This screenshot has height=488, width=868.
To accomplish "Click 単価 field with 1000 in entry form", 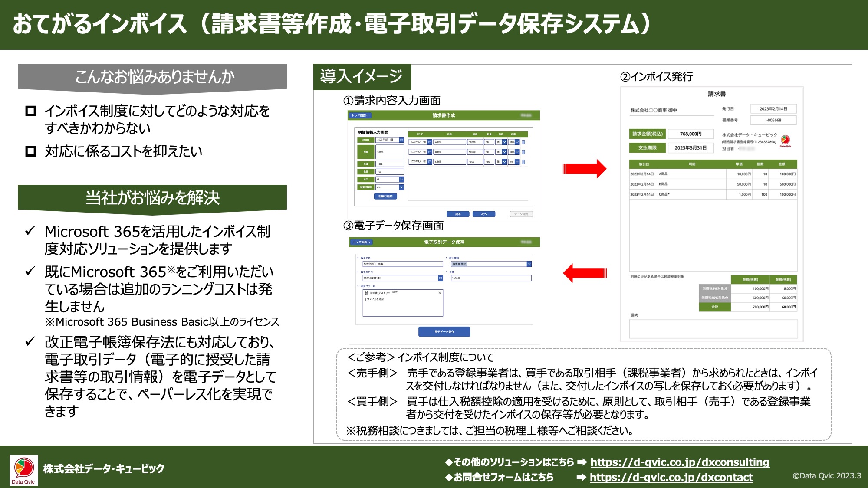I will (389, 164).
